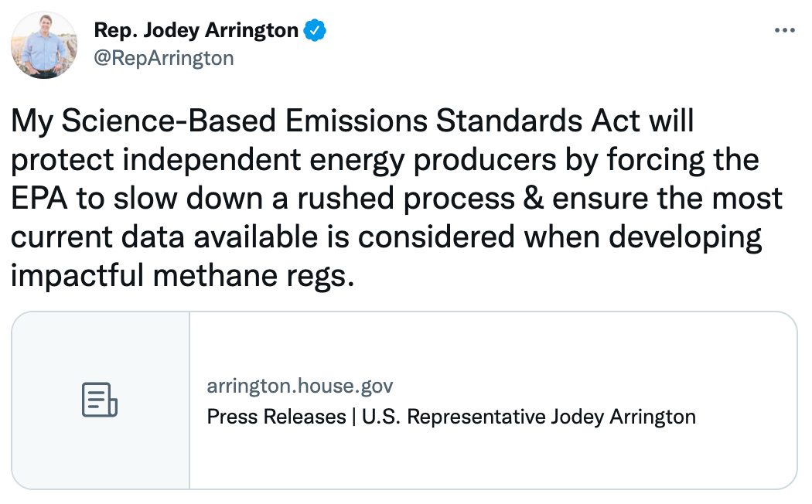
Task: Click the phrase "impactful methane regs."
Action: point(183,276)
